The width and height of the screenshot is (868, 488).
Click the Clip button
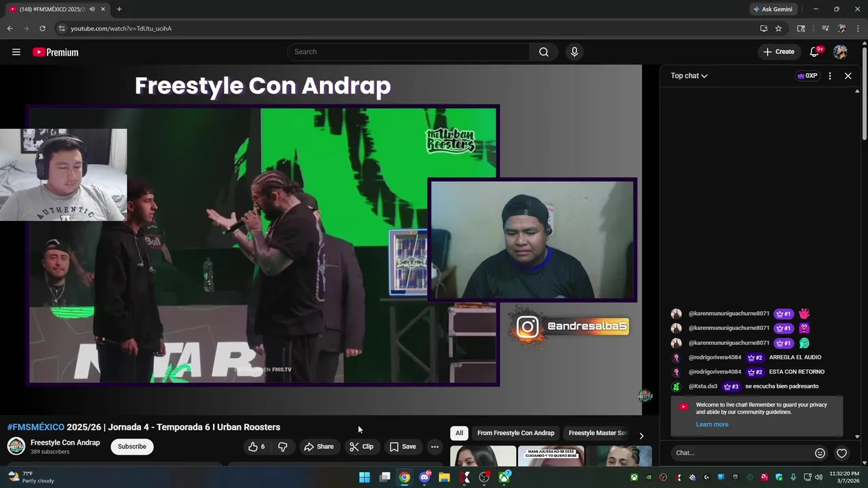(361, 447)
